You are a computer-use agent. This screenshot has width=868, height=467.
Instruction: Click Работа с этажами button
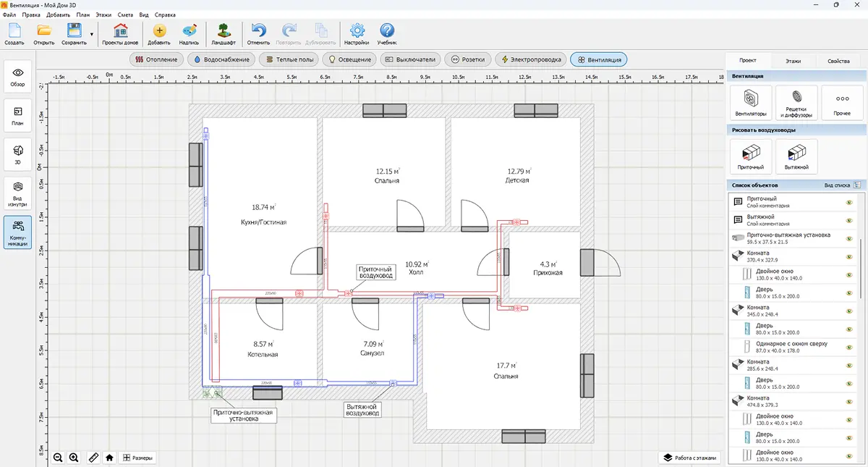(692, 458)
